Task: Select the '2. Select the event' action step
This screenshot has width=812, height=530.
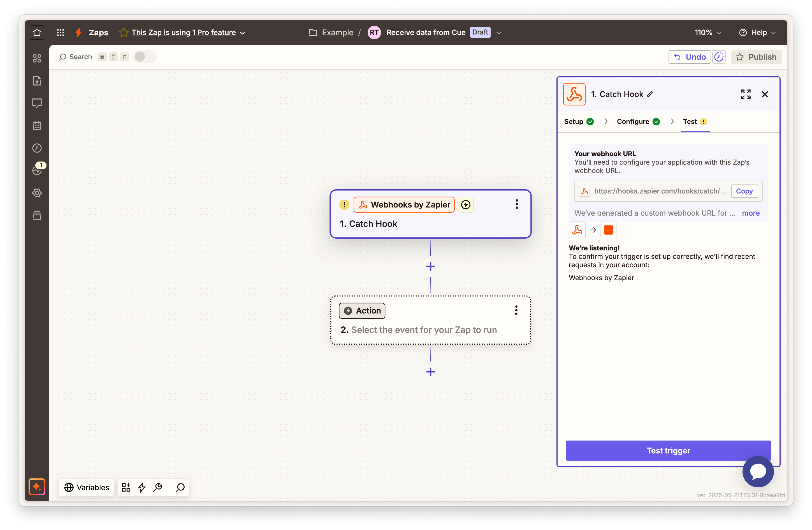Action: pyautogui.click(x=431, y=320)
